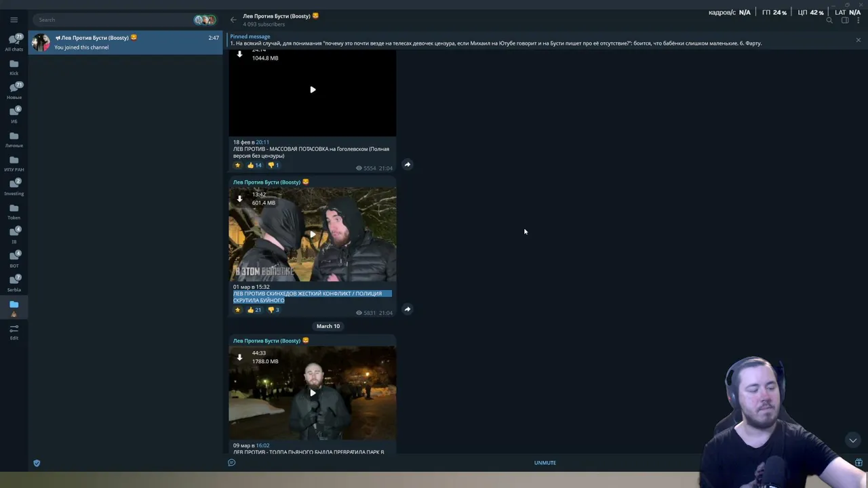Download the 601.4 MB video
Viewport: 868px width, 488px height.
pyautogui.click(x=239, y=199)
